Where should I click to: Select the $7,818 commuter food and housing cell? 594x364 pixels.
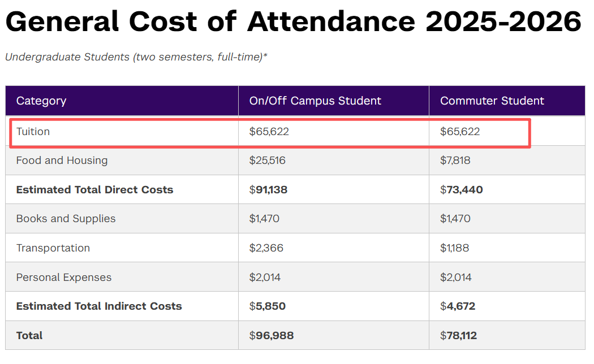455,161
